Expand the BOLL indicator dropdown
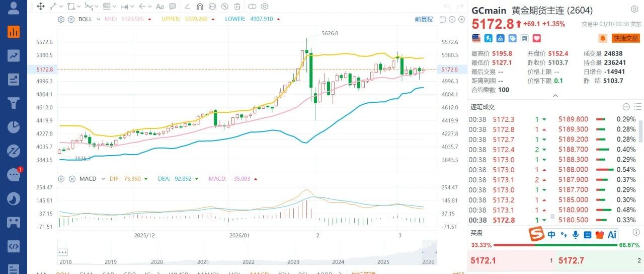 tap(98, 19)
